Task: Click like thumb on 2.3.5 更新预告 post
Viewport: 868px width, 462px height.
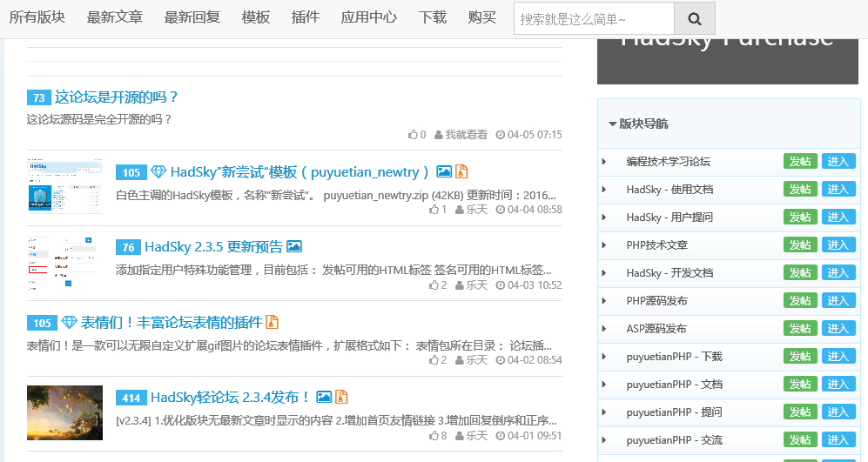Action: [x=434, y=285]
